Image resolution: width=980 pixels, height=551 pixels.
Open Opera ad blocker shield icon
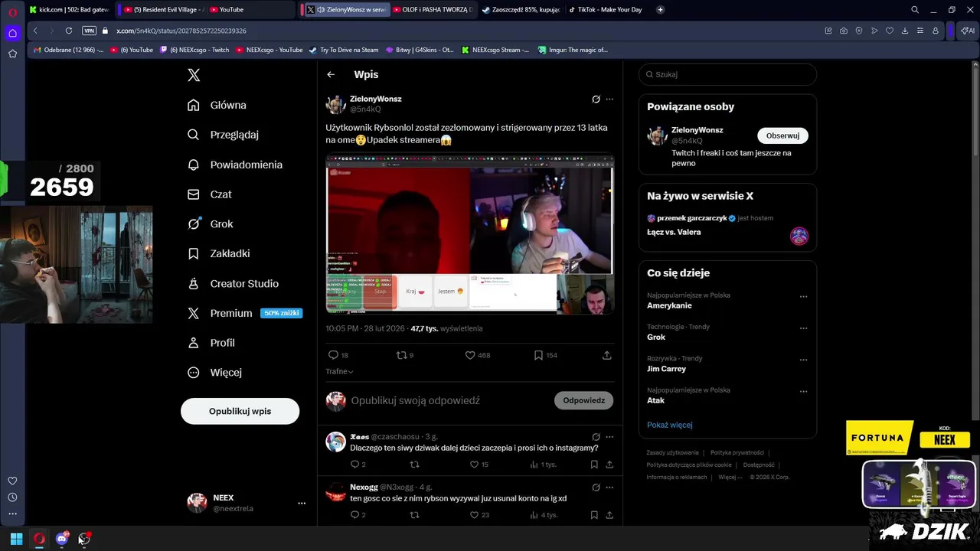[858, 31]
